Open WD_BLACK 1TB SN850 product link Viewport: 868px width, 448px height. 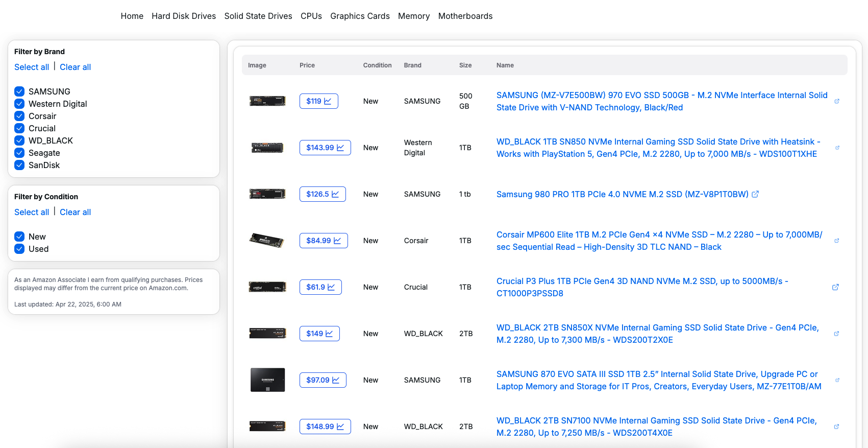click(658, 148)
